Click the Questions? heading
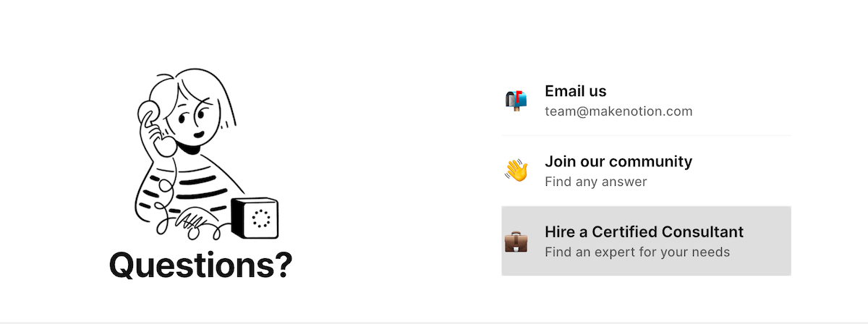The image size is (868, 324). click(200, 265)
